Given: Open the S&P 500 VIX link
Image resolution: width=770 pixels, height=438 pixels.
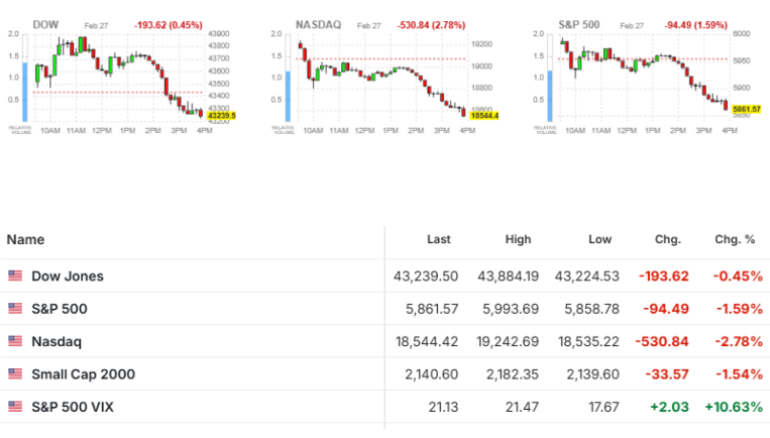Looking at the screenshot, I should 73,407.
